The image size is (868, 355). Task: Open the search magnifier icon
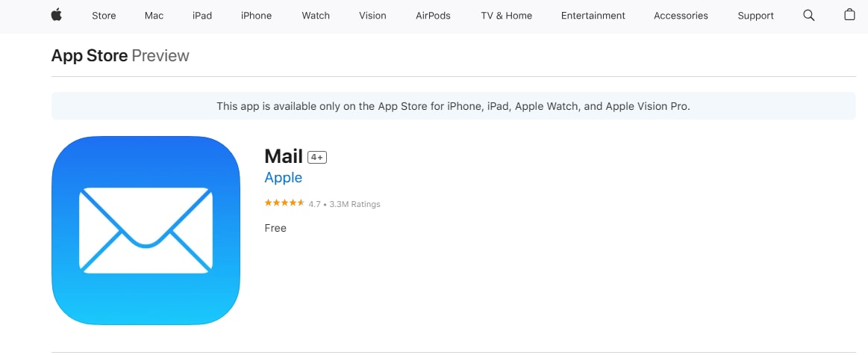pos(809,15)
